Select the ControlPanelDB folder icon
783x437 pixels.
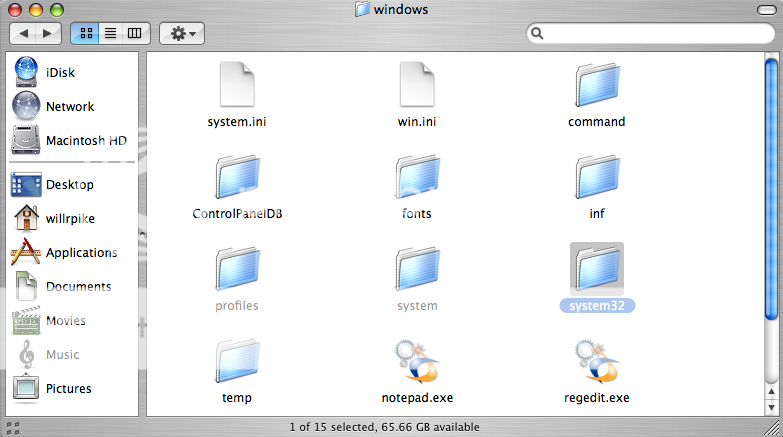pos(238,176)
